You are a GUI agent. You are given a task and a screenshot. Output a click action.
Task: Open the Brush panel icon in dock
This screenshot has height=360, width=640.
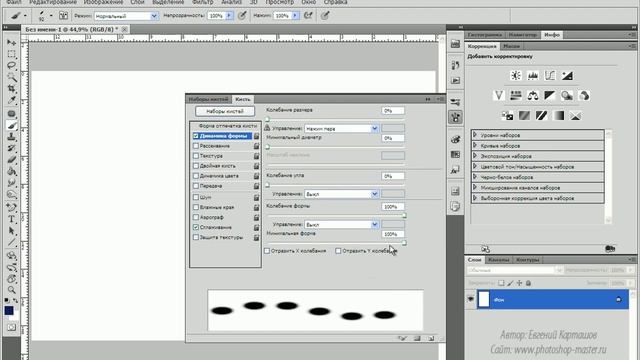456,118
